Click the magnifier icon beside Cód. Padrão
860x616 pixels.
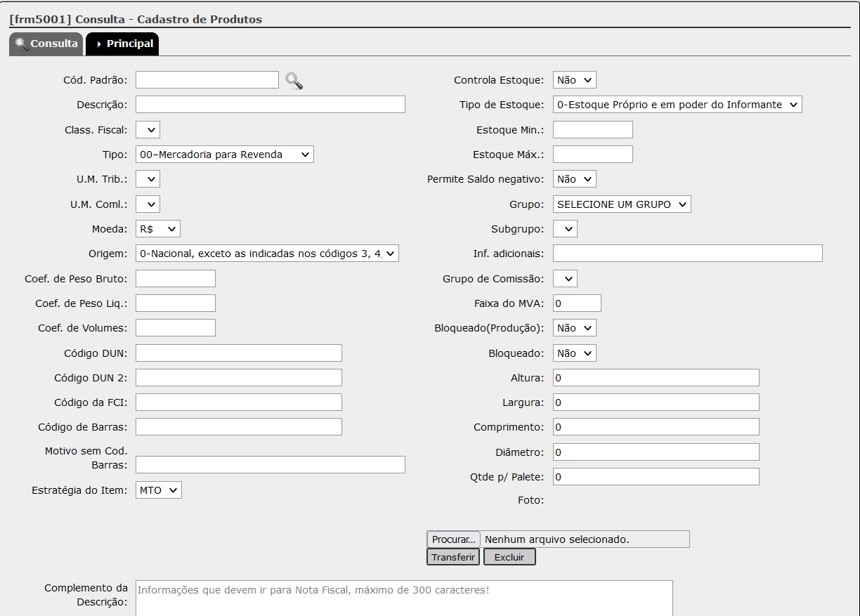pos(294,81)
